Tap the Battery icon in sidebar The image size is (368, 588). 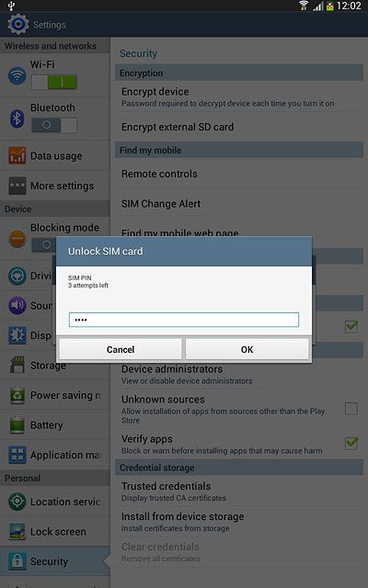point(17,424)
